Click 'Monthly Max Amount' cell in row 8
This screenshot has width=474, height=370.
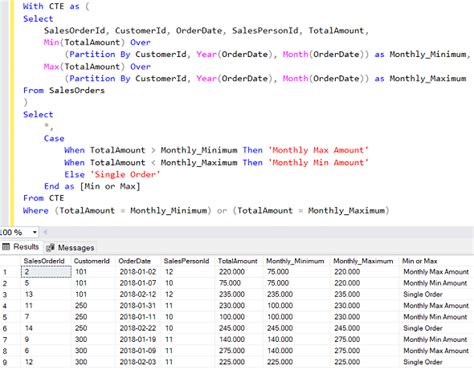click(x=436, y=351)
